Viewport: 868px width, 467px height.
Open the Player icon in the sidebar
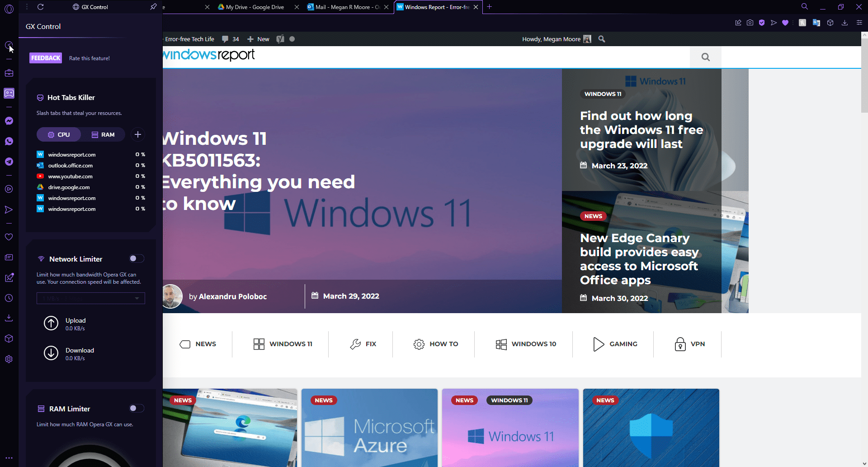pyautogui.click(x=9, y=189)
